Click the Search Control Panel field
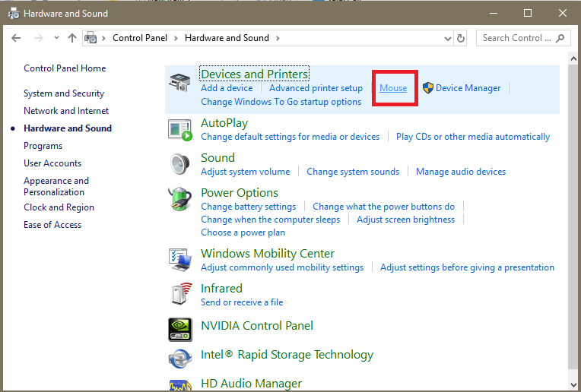The image size is (581, 392). pyautogui.click(x=522, y=38)
